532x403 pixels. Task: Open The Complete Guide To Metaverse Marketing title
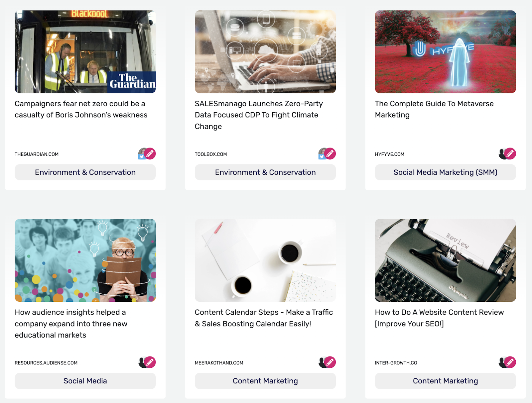(x=434, y=109)
